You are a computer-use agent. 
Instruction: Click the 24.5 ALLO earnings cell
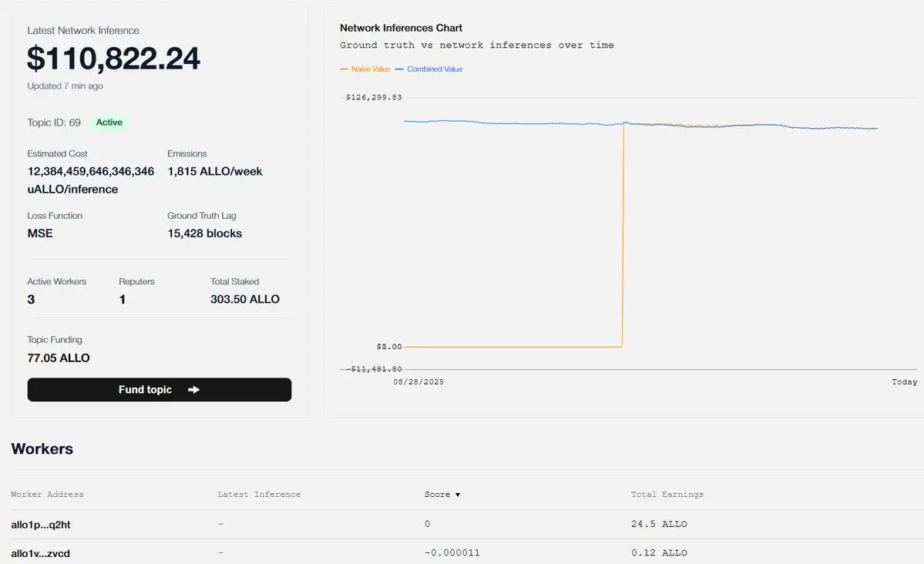tap(659, 524)
